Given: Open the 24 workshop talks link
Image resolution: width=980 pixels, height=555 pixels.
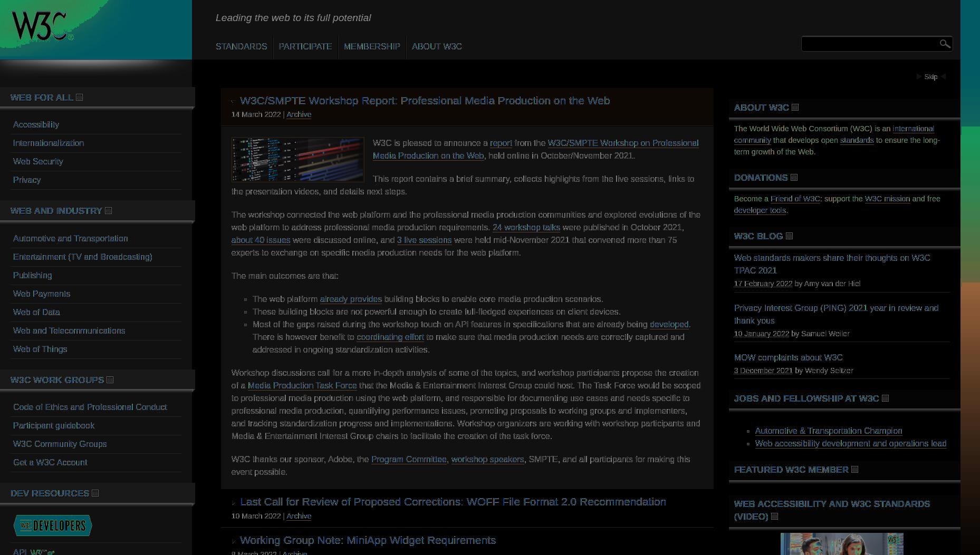Looking at the screenshot, I should point(526,227).
